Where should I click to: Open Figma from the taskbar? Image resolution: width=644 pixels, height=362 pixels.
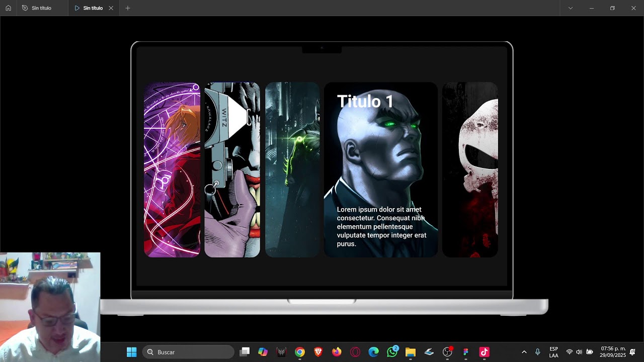coord(466,352)
